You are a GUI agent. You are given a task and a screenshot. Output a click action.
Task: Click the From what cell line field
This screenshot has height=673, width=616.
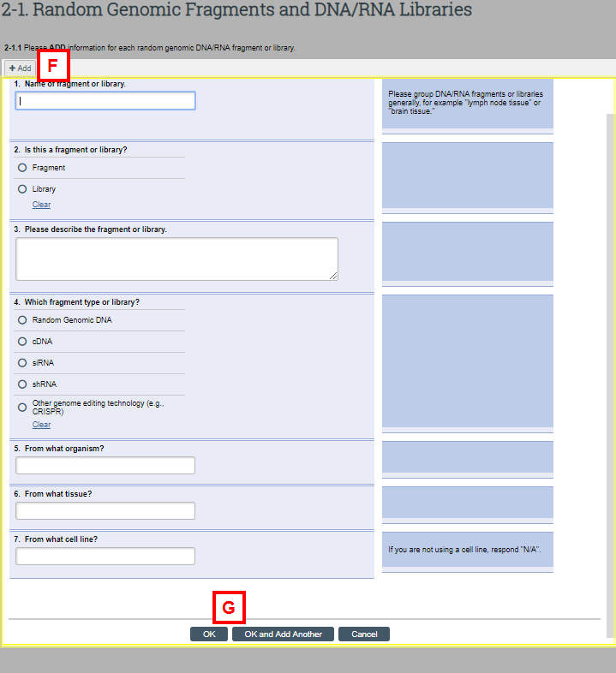(105, 557)
